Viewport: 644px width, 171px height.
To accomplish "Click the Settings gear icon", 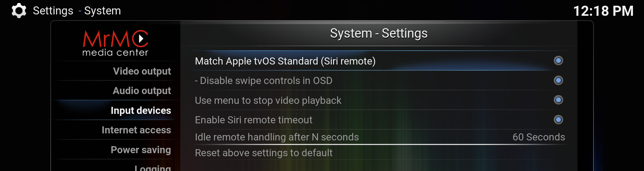I will 19,11.
